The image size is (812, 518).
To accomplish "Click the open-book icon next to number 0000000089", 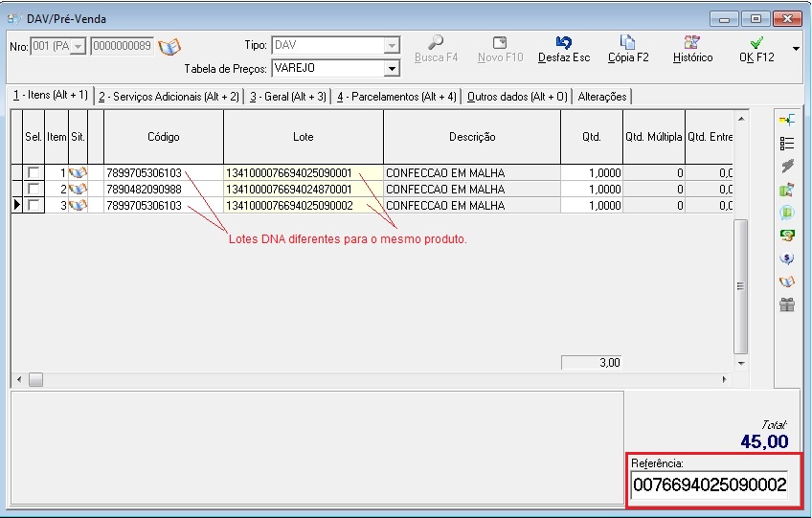I will [x=169, y=47].
